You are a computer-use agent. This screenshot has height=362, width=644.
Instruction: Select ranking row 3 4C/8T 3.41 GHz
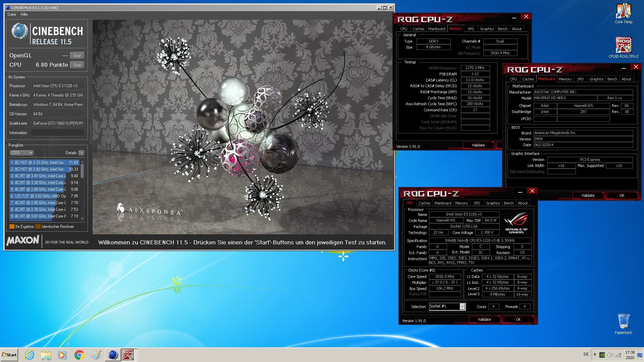click(44, 176)
